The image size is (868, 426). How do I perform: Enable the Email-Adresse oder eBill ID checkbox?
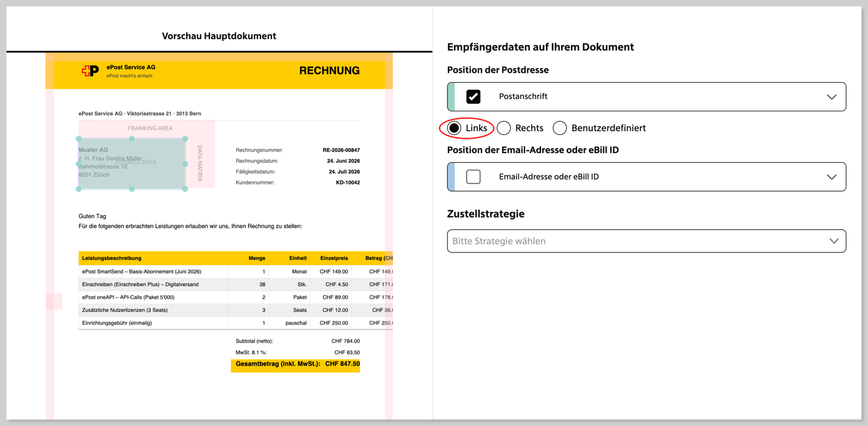(x=473, y=177)
